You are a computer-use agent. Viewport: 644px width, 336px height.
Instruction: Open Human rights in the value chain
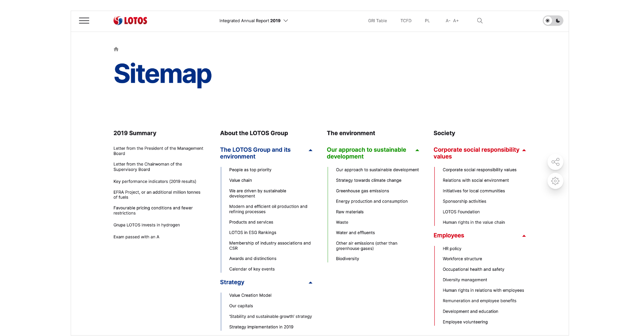474,222
